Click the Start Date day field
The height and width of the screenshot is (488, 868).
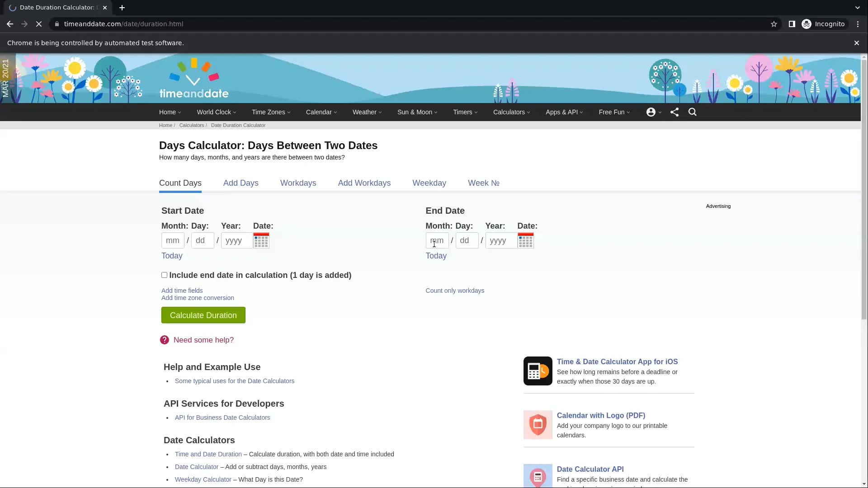[x=203, y=240]
